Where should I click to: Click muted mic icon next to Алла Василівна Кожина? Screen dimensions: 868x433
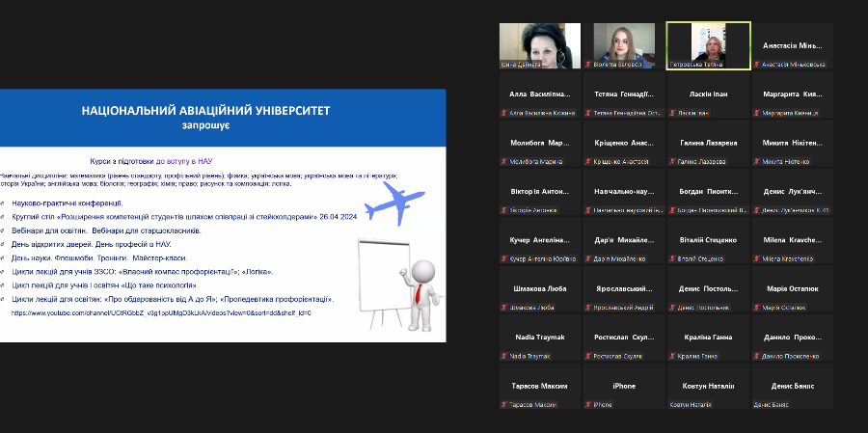(x=504, y=113)
